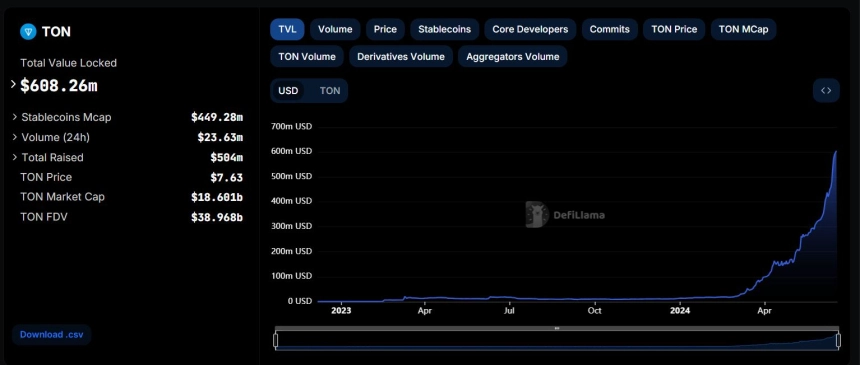Click the 2024 label on chart axis
This screenshot has width=860, height=365.
679,311
